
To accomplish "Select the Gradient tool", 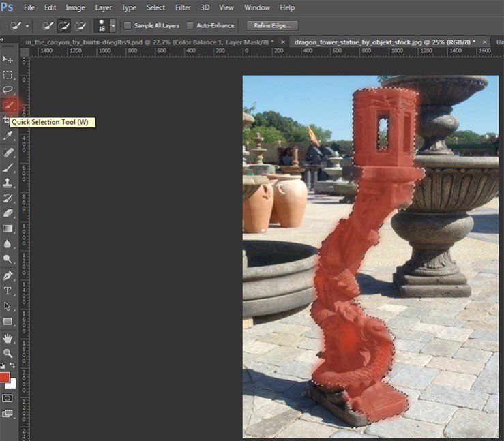I will (x=8, y=229).
